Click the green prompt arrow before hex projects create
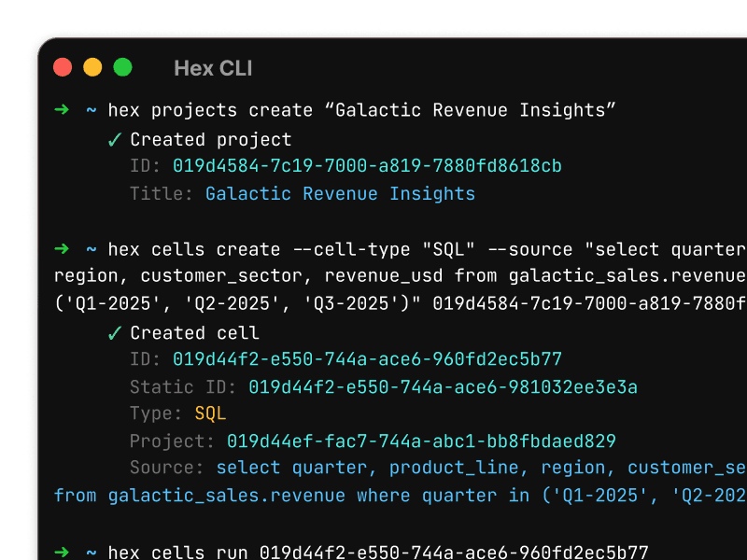747x560 pixels. 62,110
